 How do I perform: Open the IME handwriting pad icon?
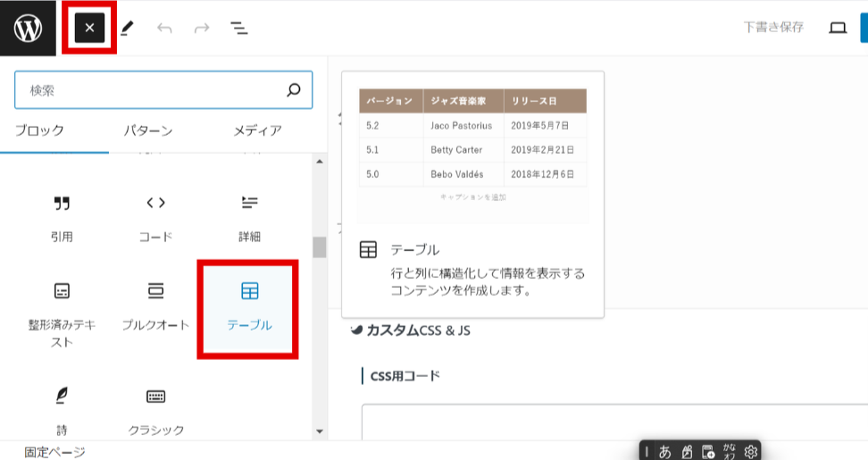point(687,452)
